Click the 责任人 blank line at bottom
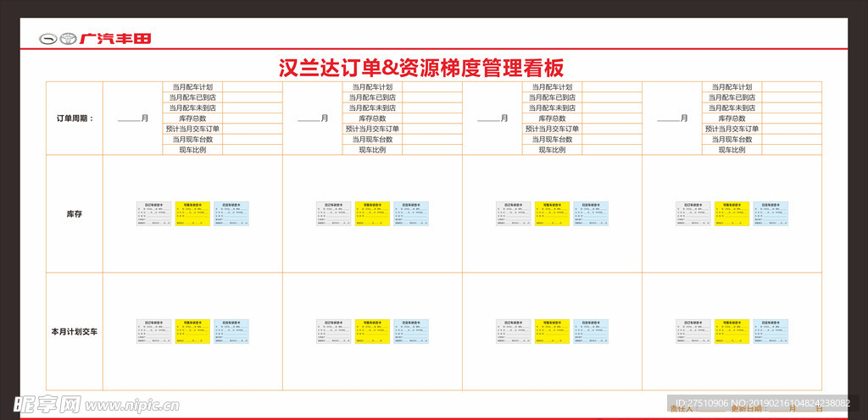This screenshot has width=868, height=420. [x=711, y=411]
